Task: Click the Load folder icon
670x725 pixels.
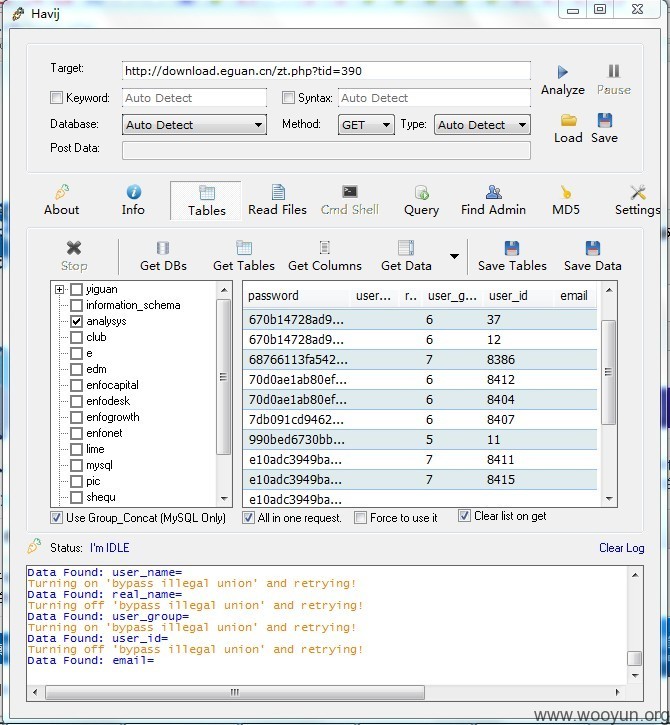Action: coord(568,120)
